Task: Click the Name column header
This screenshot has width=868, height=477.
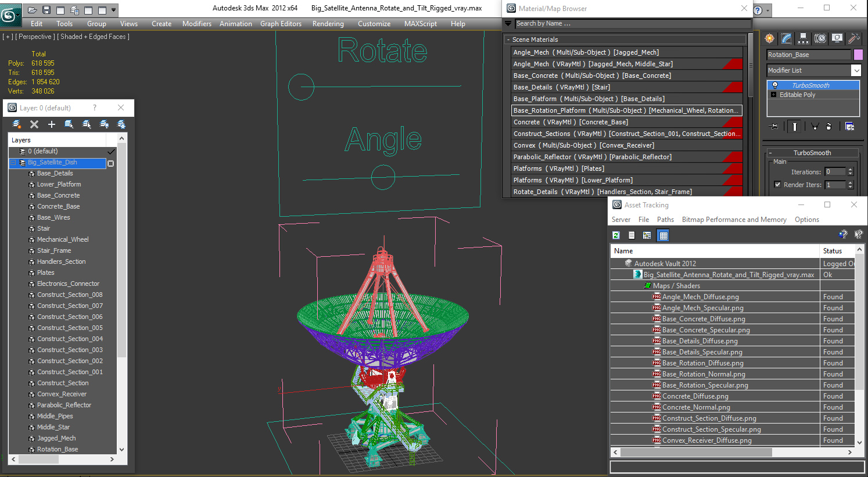Action: pyautogui.click(x=715, y=251)
